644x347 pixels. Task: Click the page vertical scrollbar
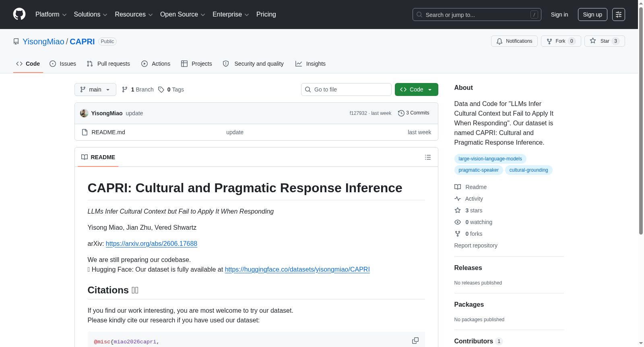pyautogui.click(x=641, y=121)
